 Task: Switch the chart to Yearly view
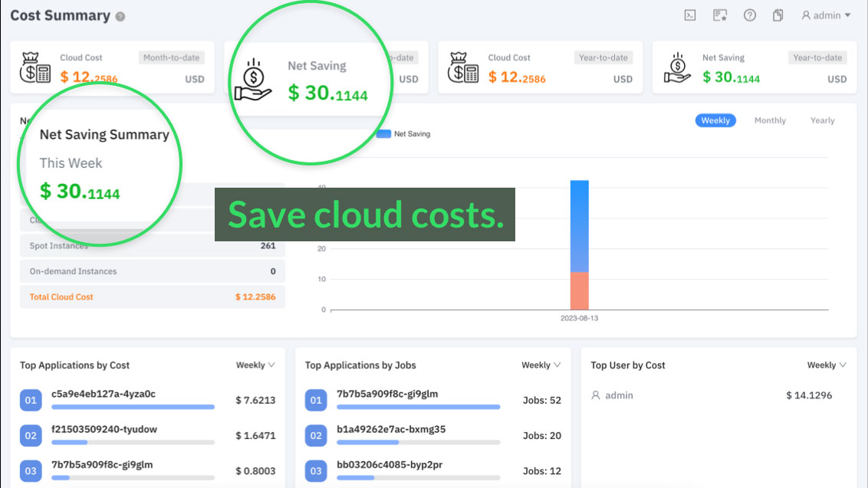point(822,120)
